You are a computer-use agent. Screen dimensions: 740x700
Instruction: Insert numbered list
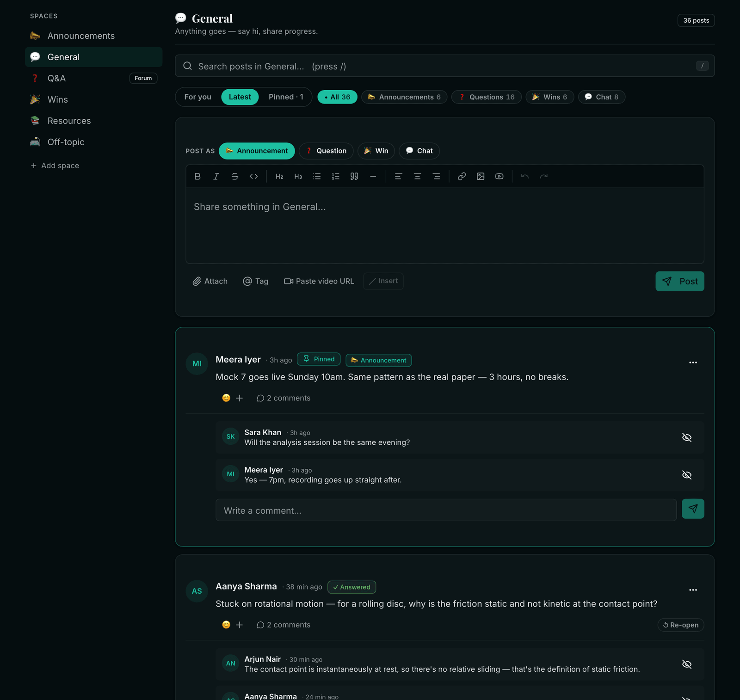click(x=336, y=176)
